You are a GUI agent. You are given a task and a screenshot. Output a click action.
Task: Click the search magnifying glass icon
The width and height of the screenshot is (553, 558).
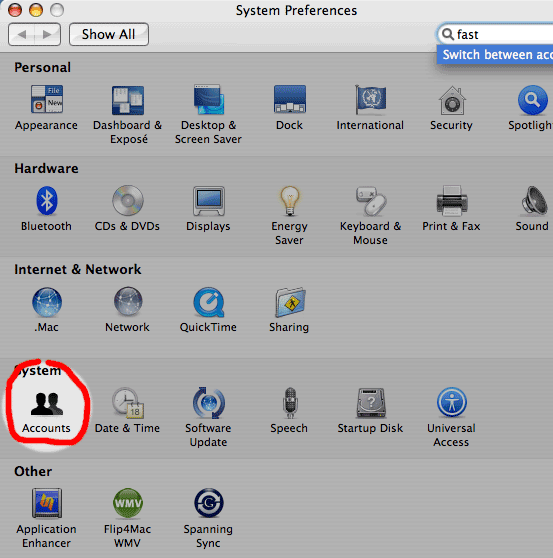(448, 35)
